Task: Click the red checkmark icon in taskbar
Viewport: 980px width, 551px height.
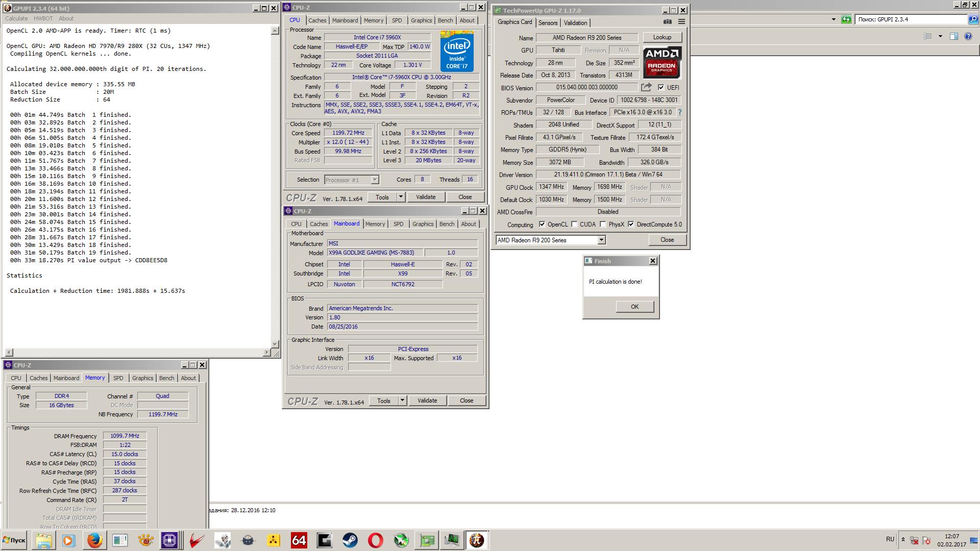Action: 197,540
